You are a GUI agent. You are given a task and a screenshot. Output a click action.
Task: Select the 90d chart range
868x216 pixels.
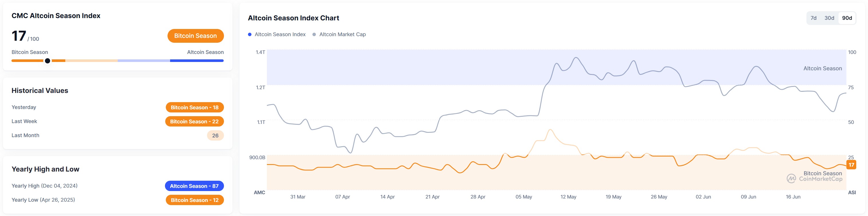coord(847,18)
